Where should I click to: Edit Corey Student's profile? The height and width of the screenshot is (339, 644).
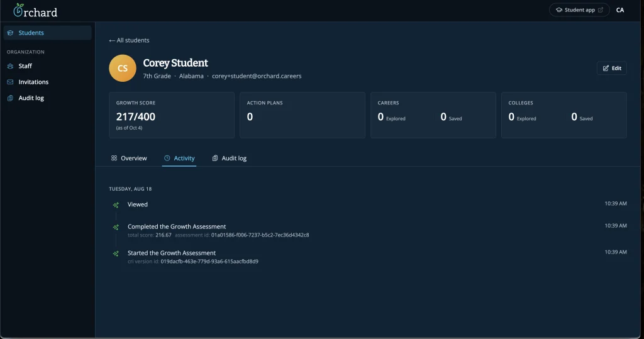[611, 68]
